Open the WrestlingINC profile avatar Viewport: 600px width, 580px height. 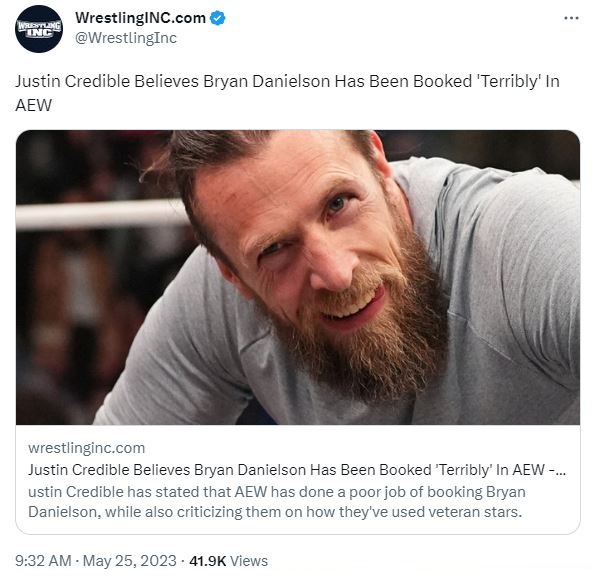coord(39,29)
